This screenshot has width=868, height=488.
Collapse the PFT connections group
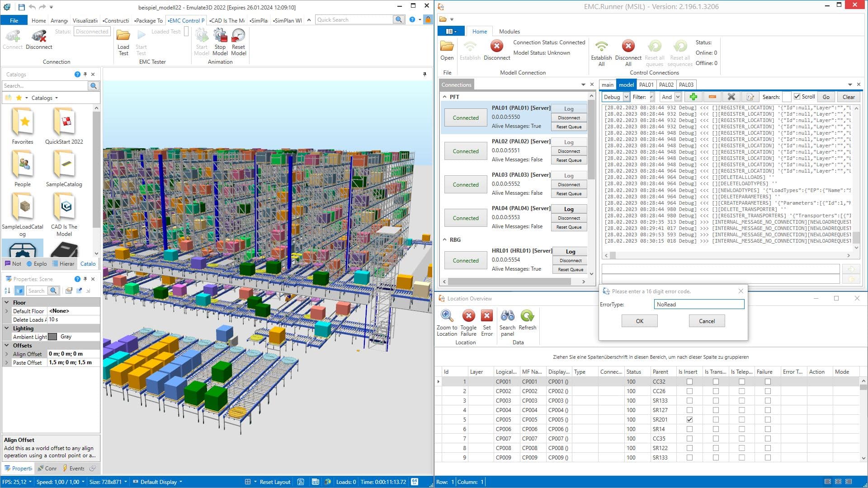[x=444, y=96]
